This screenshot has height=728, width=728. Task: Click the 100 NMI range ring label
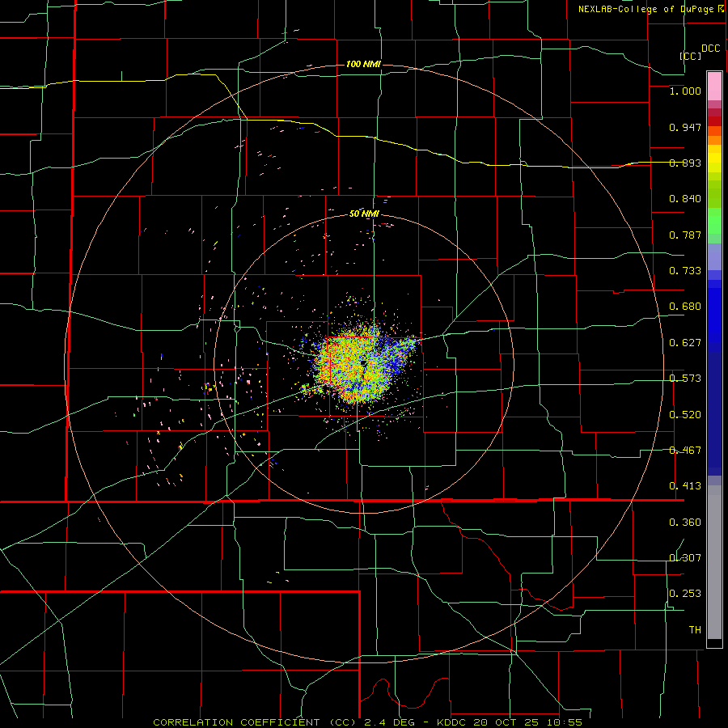tap(363, 64)
